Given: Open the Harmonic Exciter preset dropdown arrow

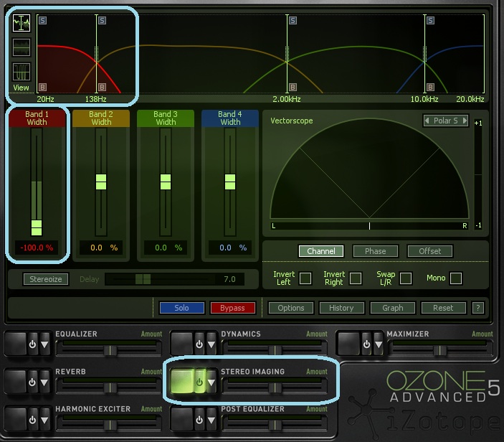Looking at the screenshot, I should pos(44,420).
